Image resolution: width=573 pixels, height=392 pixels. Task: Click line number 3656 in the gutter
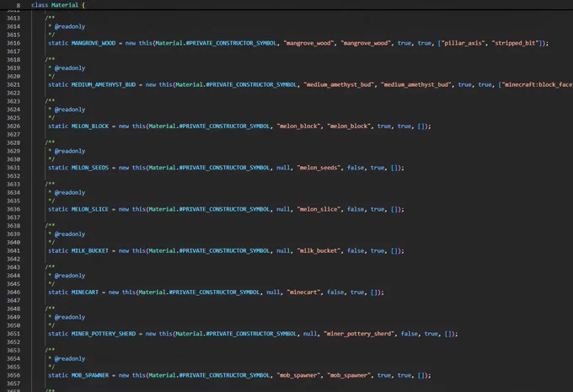[x=13, y=375]
